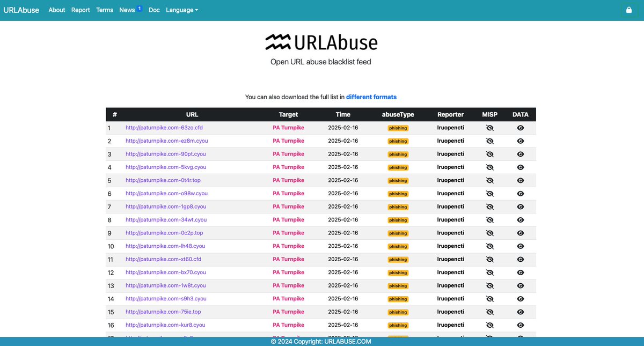Click MISP crossed-eye icon for paturnpike.com-0c2p.top

pyautogui.click(x=489, y=233)
